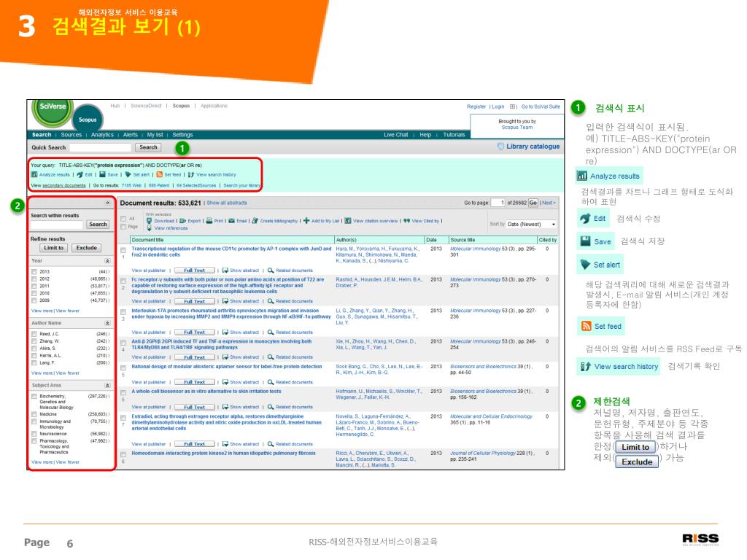Collapse the Year filter section

107,261
